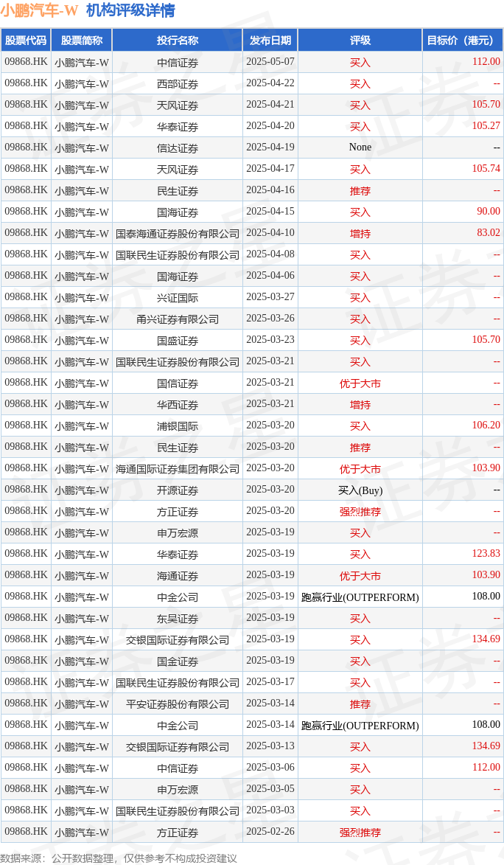The image size is (504, 865).
Task: Select the 信达证券 institution cell
Action: click(177, 147)
